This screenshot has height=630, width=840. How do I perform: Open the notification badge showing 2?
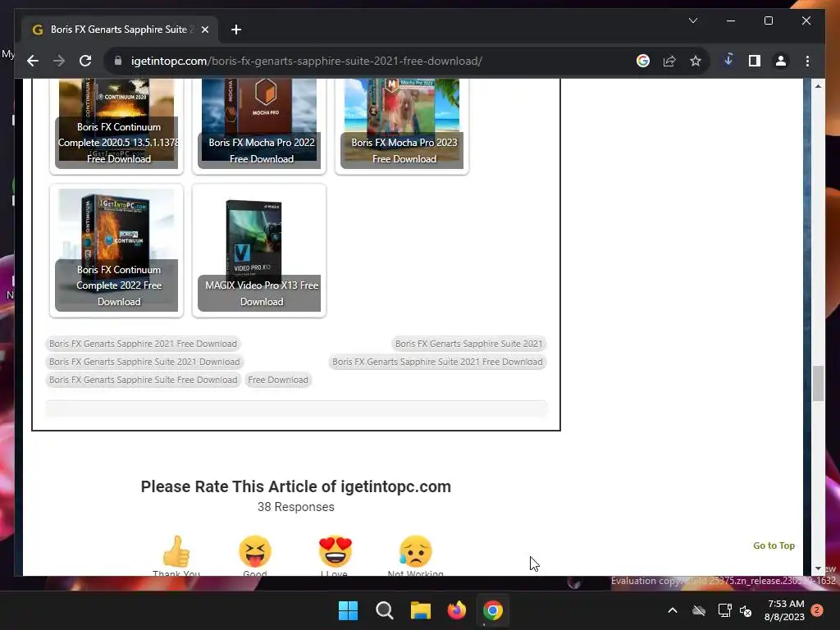click(817, 609)
